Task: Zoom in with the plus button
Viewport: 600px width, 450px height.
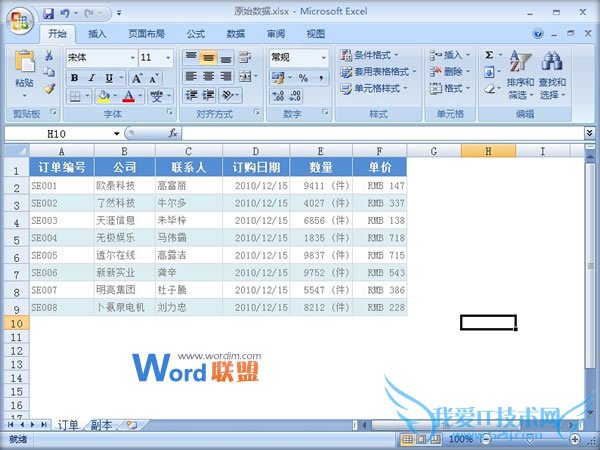Action: click(x=574, y=439)
